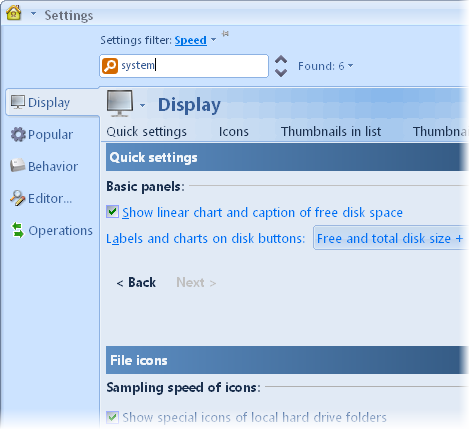This screenshot has height=430, width=470.
Task: Click the 'Basic panels:' group label
Action: [x=145, y=186]
